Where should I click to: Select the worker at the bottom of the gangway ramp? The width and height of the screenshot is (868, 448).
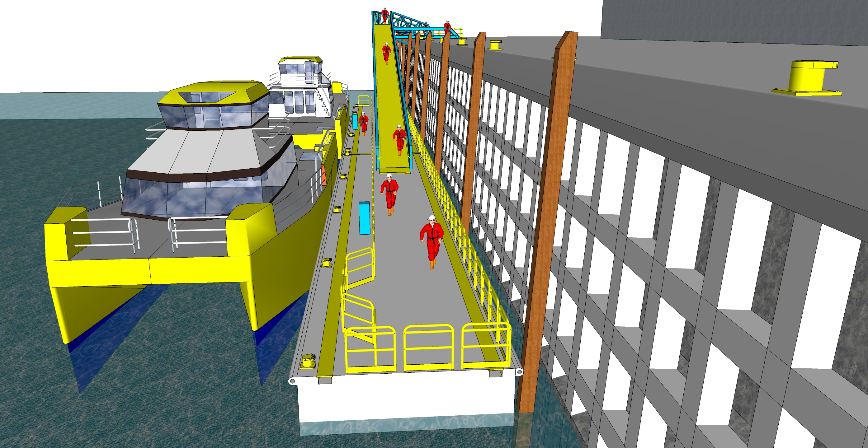pyautogui.click(x=399, y=140)
